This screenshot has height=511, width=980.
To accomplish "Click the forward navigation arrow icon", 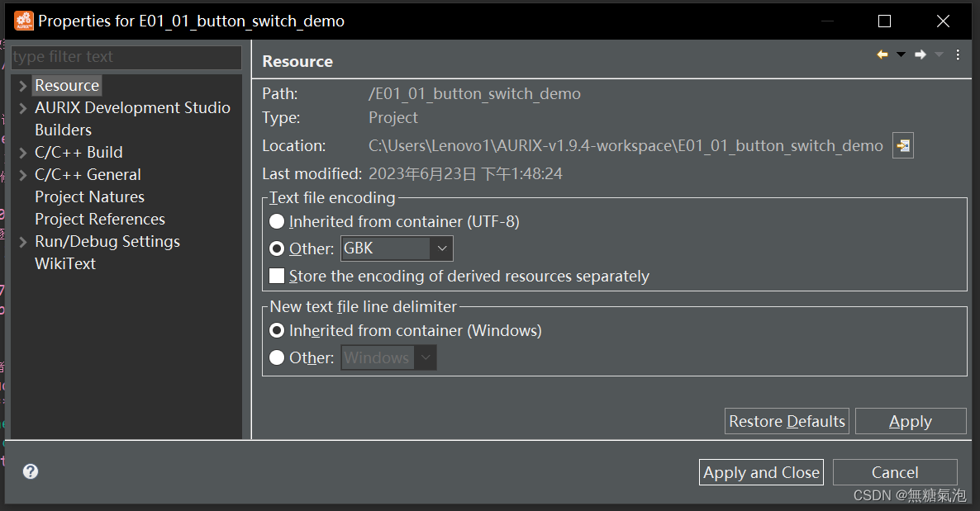I will (x=920, y=55).
